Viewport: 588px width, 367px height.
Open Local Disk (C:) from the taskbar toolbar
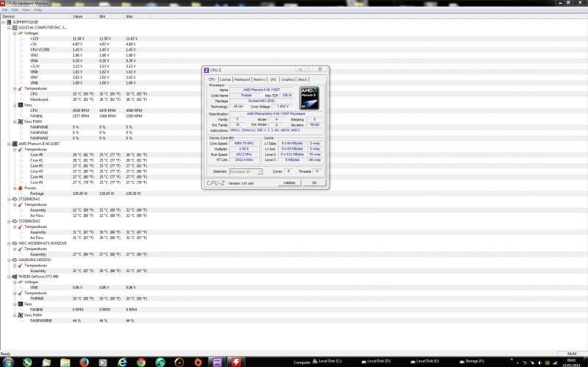tap(327, 361)
